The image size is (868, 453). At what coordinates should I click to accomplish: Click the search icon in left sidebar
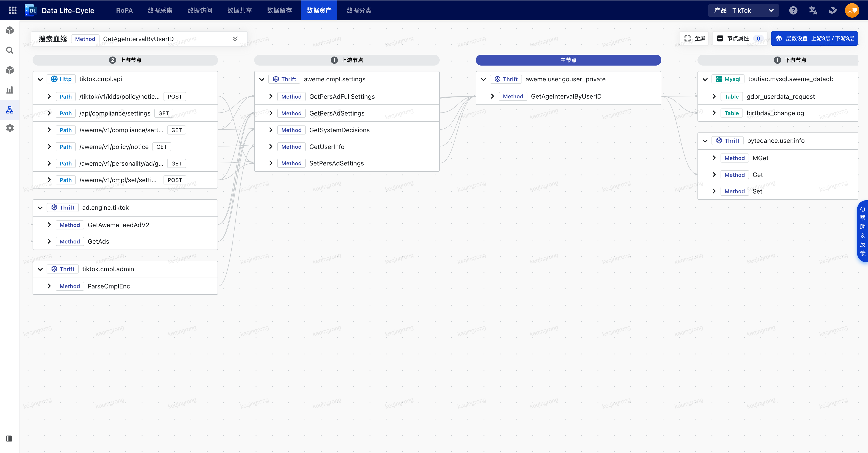[10, 50]
